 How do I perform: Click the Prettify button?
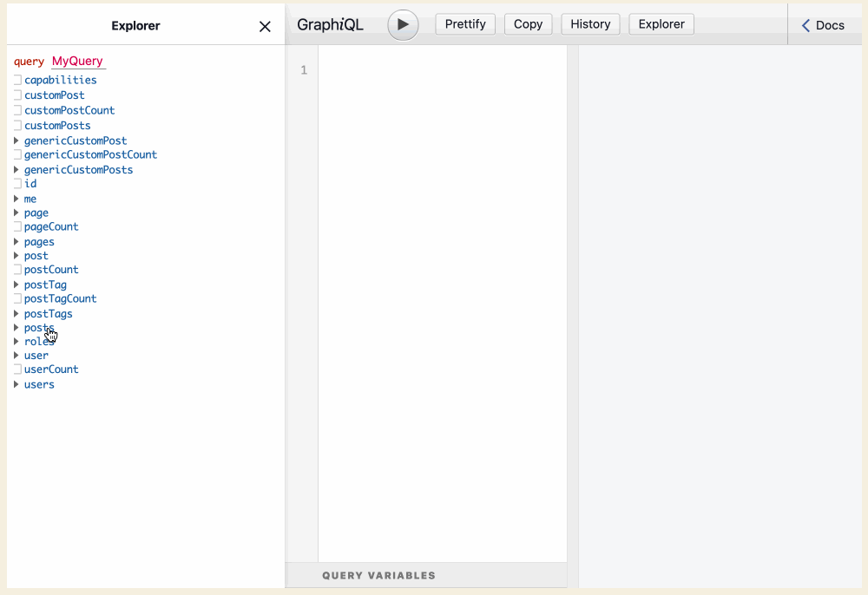[x=465, y=24]
